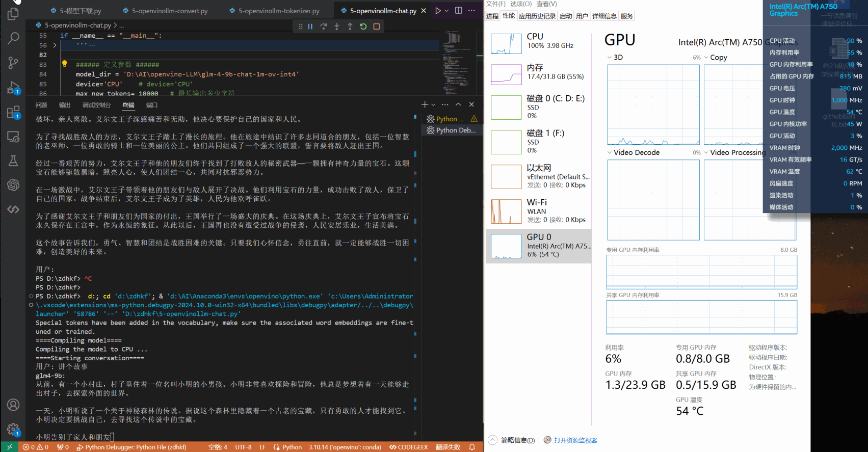Select 内存 in the performance list

click(x=539, y=74)
